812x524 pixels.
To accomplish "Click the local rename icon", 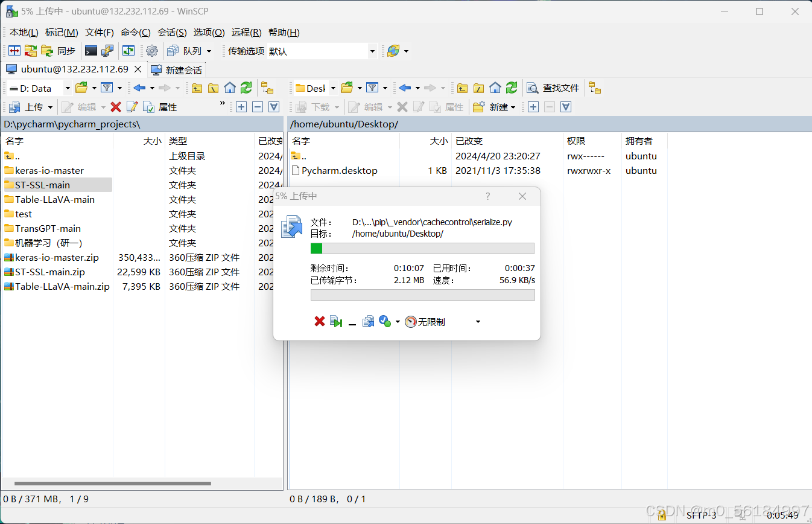I will coord(132,107).
